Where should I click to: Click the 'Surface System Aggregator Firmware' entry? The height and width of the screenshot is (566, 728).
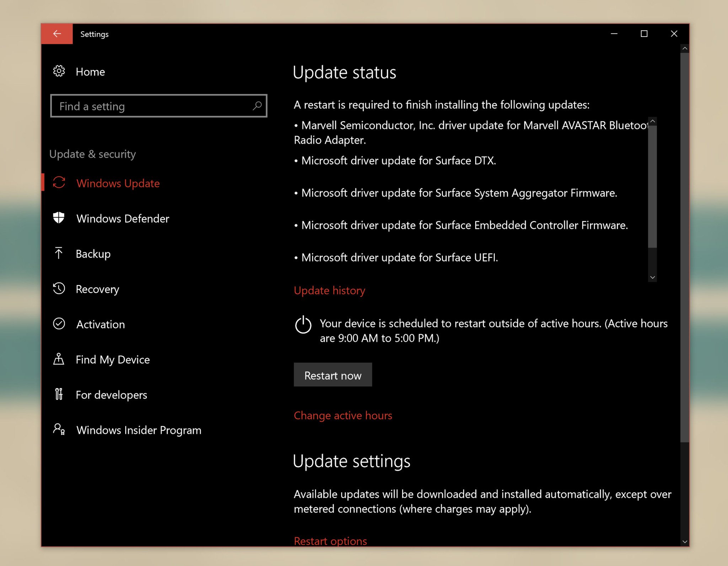[x=455, y=193]
